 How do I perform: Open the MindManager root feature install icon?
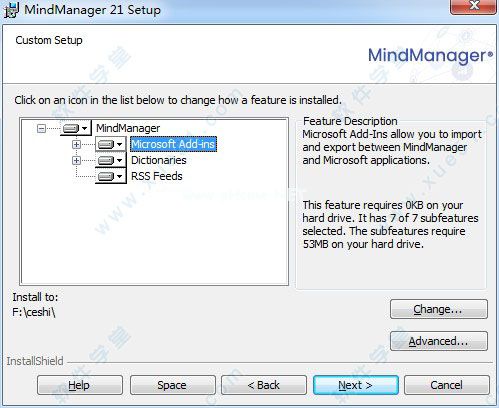pyautogui.click(x=75, y=128)
